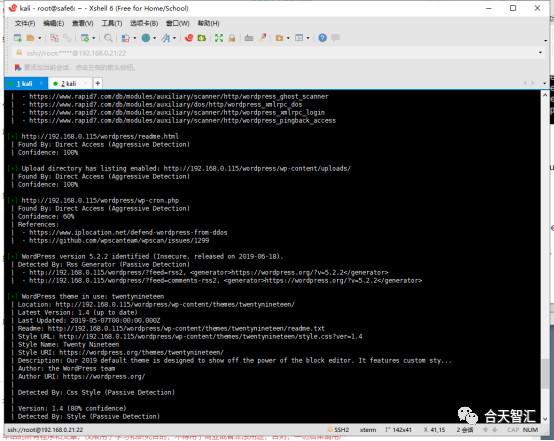Click the Disconnect toolbar icon
Screen dimensions: 554x441
coord(54,38)
